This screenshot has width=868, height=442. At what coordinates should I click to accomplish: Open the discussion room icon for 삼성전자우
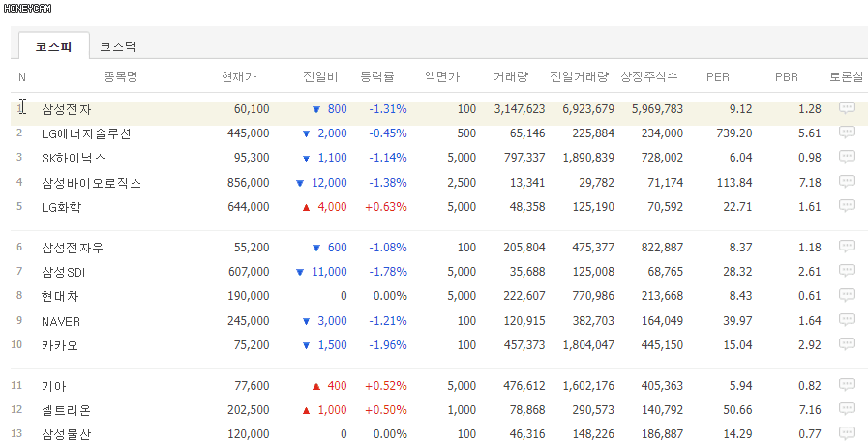(x=847, y=247)
